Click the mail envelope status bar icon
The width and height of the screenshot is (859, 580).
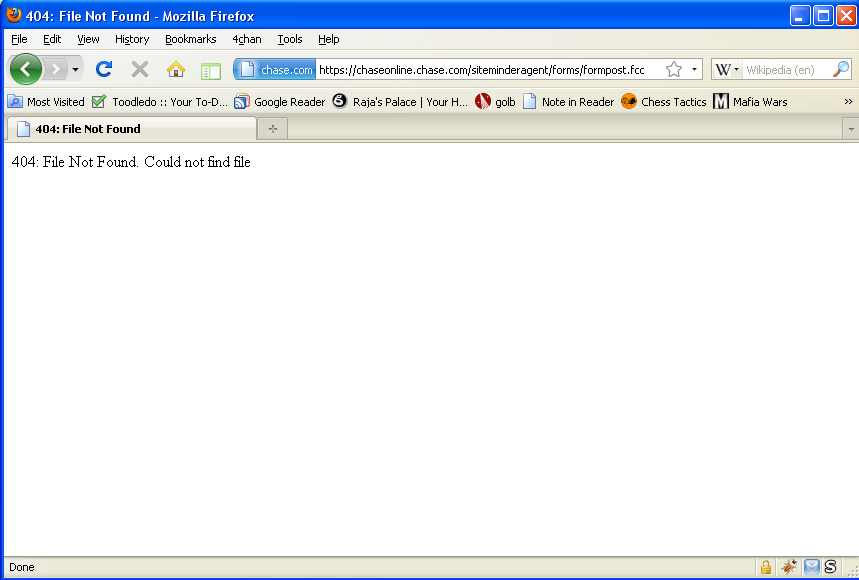click(x=811, y=567)
